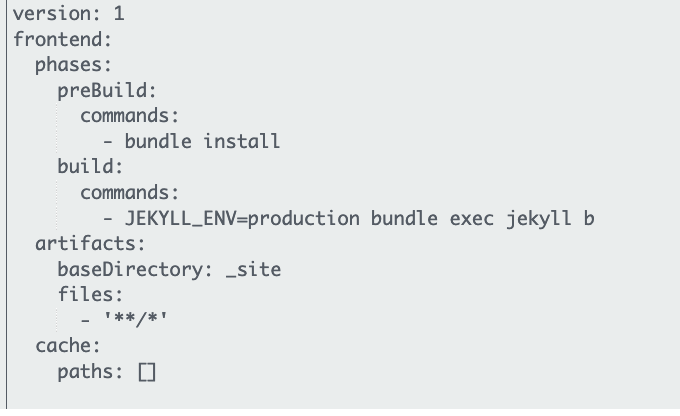
Task: Click the first 'commands:' under preBuild
Action: point(129,116)
